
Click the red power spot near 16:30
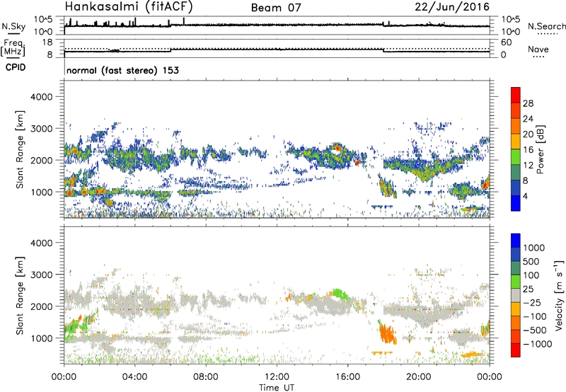click(357, 163)
